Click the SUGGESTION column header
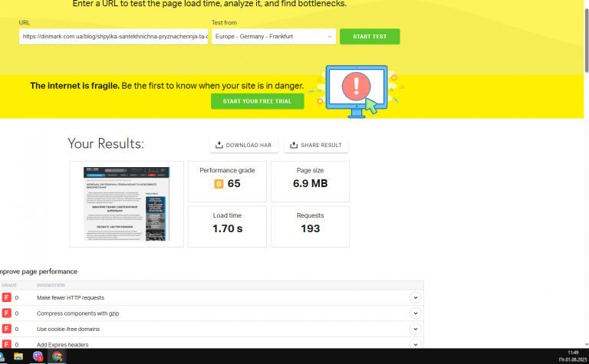Screen dimensions: 589x364 [x=51, y=285]
